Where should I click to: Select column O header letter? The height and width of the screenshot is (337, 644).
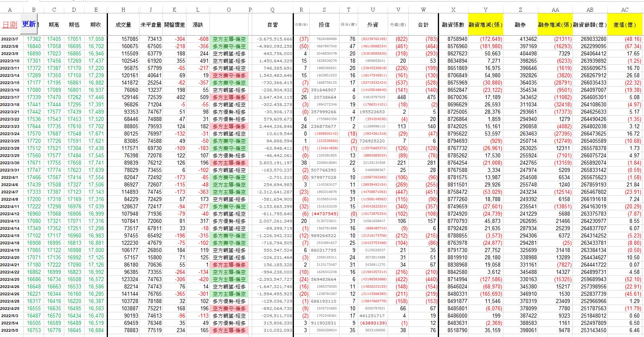pyautogui.click(x=229, y=10)
